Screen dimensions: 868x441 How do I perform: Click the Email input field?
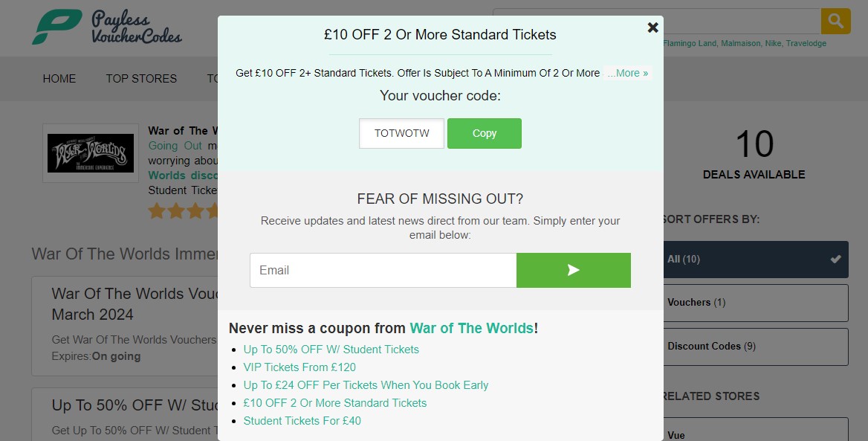[x=383, y=270]
